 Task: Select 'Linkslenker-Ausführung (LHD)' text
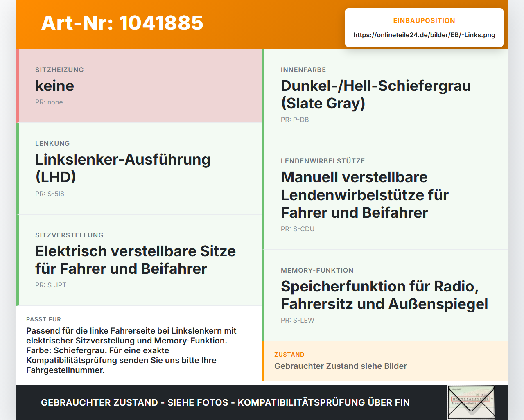pos(123,168)
